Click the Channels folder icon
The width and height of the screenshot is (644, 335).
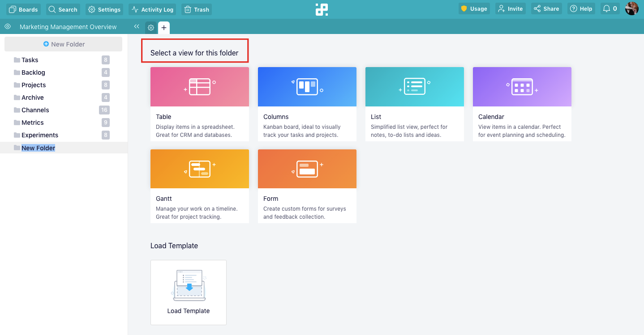click(17, 110)
